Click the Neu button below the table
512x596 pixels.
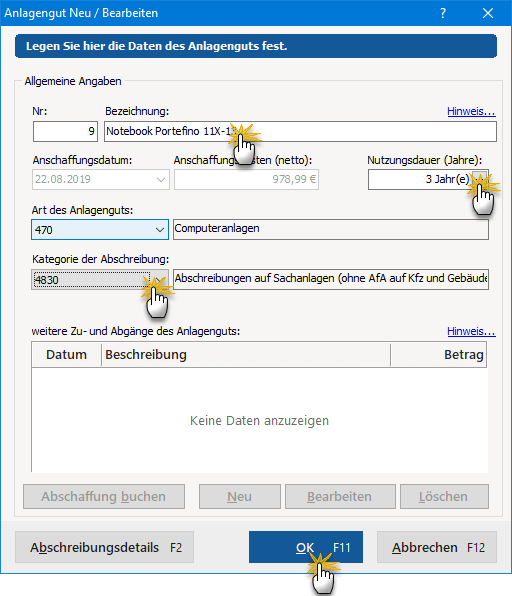[240, 496]
